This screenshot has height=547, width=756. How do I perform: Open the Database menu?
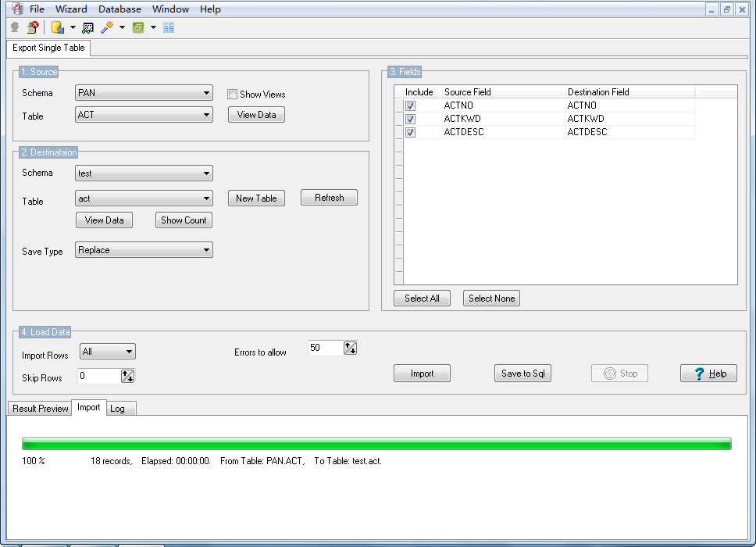[x=119, y=9]
